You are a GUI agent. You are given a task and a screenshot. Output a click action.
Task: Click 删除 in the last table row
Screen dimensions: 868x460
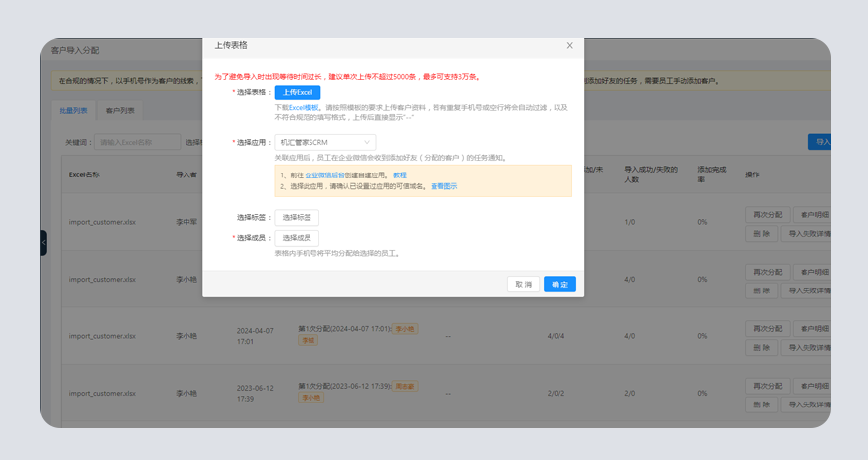pyautogui.click(x=760, y=404)
